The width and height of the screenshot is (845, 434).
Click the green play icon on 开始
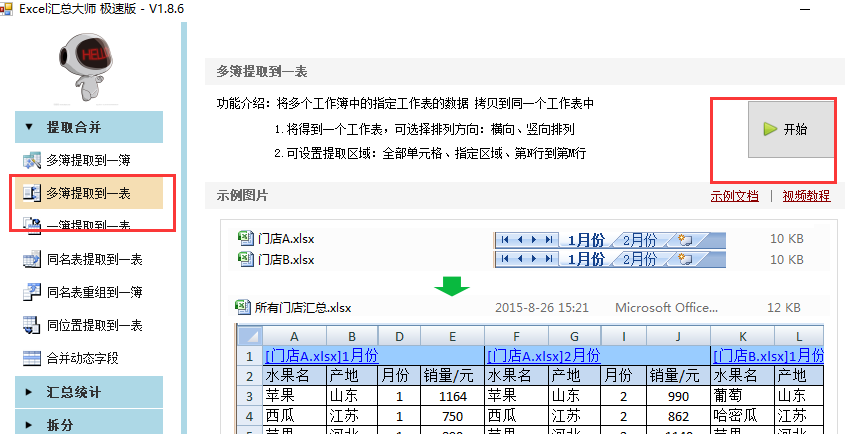click(x=770, y=129)
